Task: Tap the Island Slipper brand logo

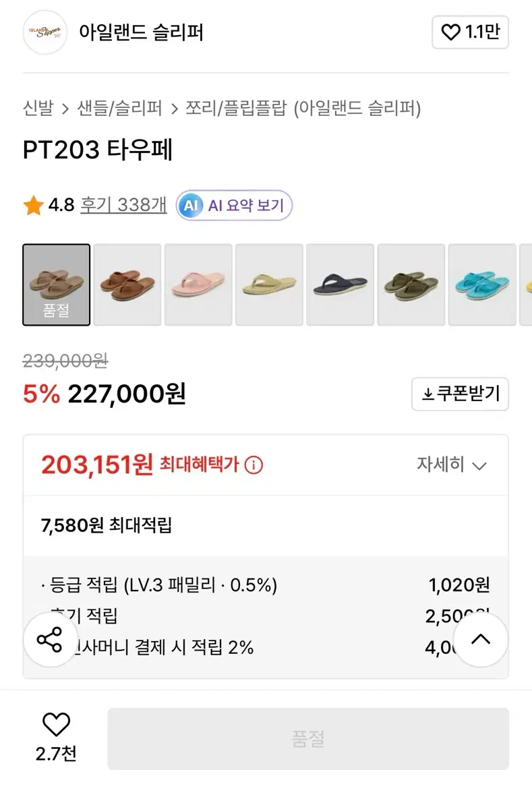Action: pos(45,32)
